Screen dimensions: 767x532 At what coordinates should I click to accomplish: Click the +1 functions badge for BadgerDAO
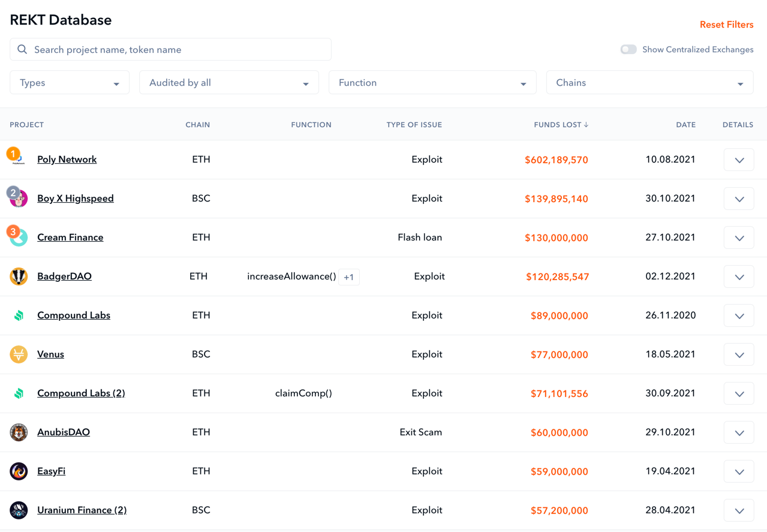point(348,277)
